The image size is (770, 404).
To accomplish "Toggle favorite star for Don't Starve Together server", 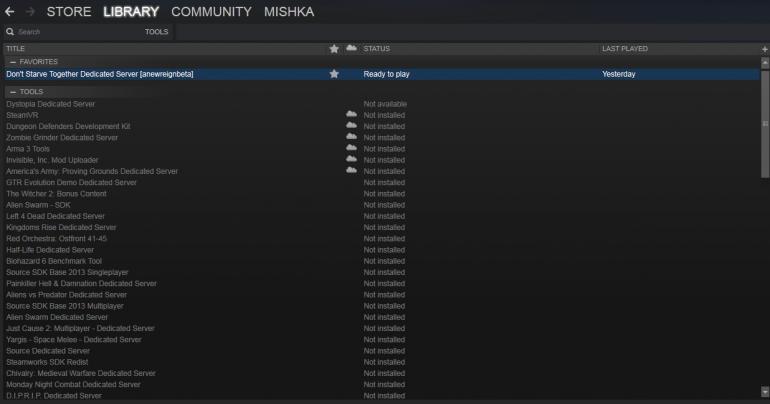I will tap(334, 74).
